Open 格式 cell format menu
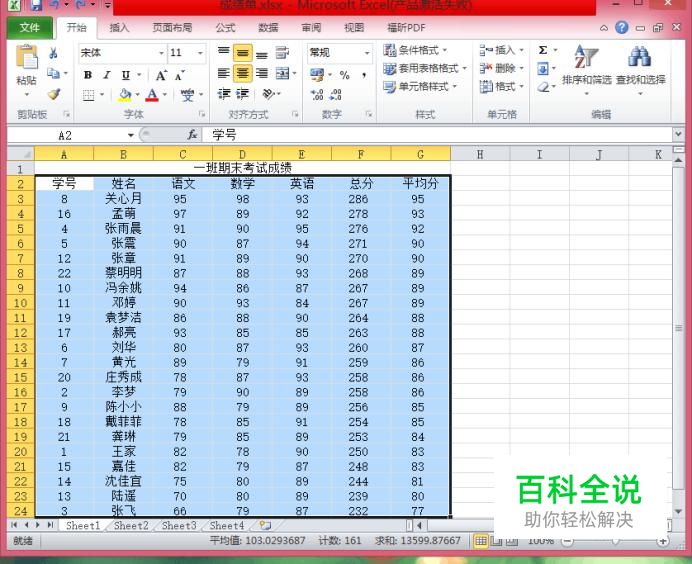 (x=502, y=86)
